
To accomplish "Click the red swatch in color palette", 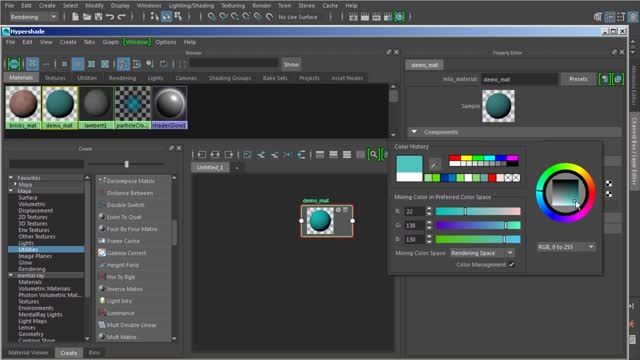I will pyautogui.click(x=455, y=158).
